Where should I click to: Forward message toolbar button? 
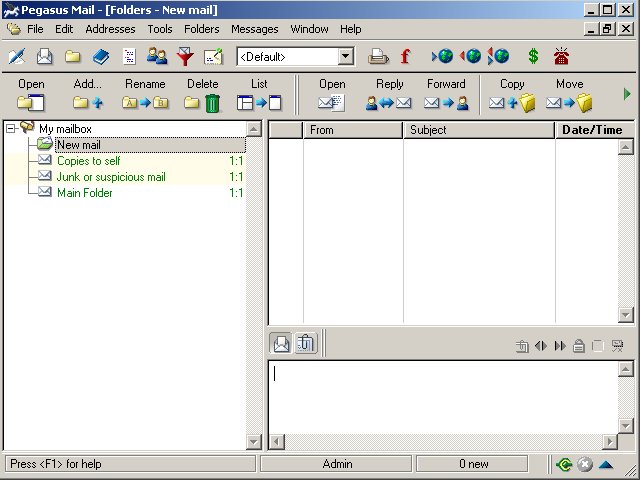446,94
